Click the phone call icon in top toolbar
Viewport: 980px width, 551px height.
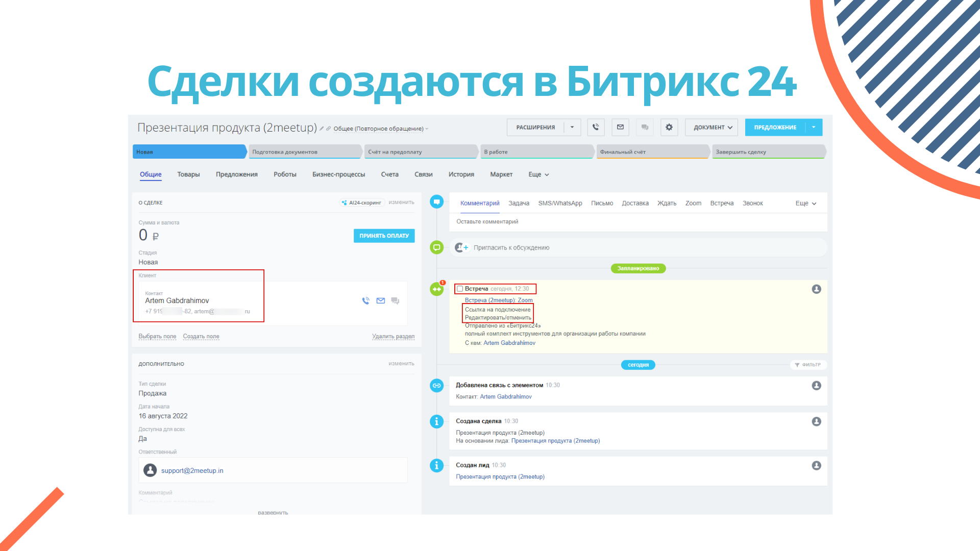[x=596, y=127]
